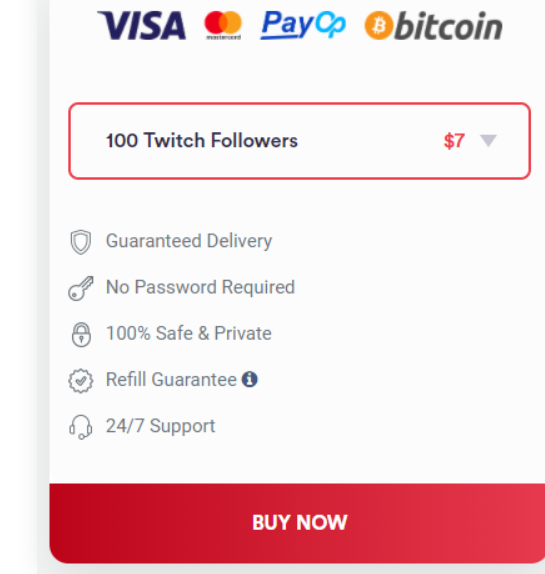Click the VISA payment logo
The width and height of the screenshot is (545, 574).
point(142,25)
